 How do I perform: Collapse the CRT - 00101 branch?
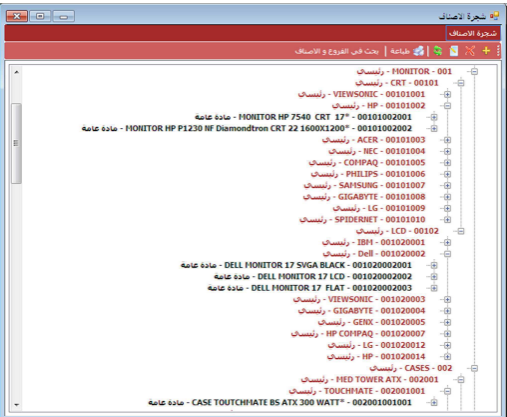[x=461, y=83]
